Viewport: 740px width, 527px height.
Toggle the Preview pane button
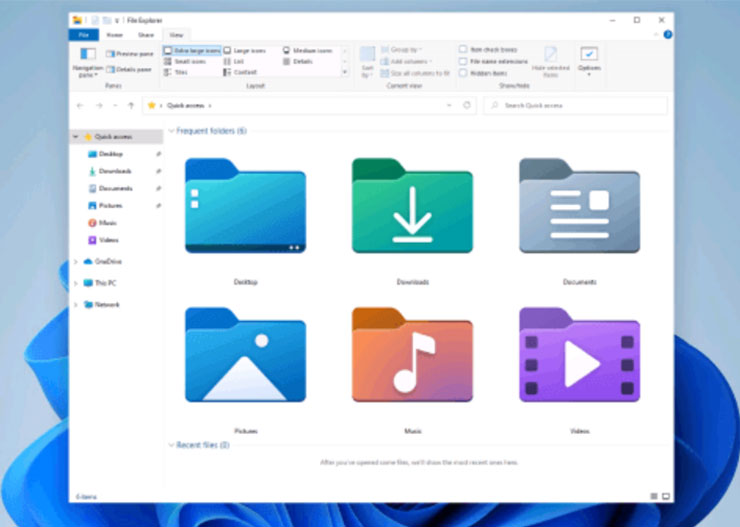point(130,54)
